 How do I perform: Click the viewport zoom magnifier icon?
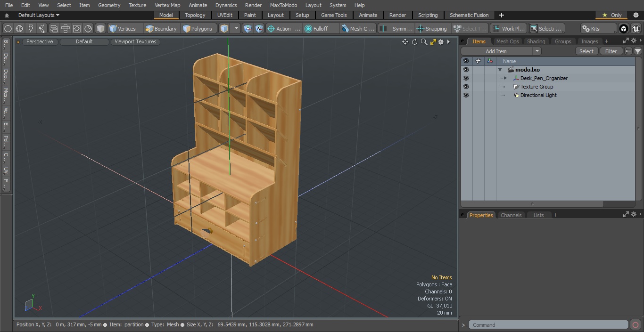coord(424,42)
